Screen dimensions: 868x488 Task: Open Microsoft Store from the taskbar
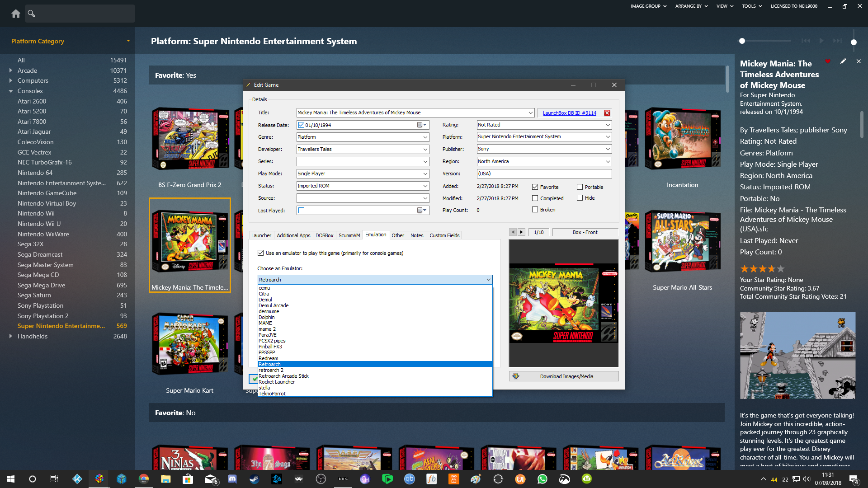pyautogui.click(x=188, y=479)
